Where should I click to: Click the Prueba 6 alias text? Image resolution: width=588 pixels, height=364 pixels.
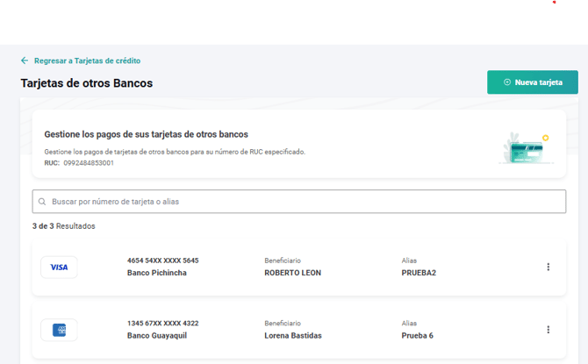(417, 336)
